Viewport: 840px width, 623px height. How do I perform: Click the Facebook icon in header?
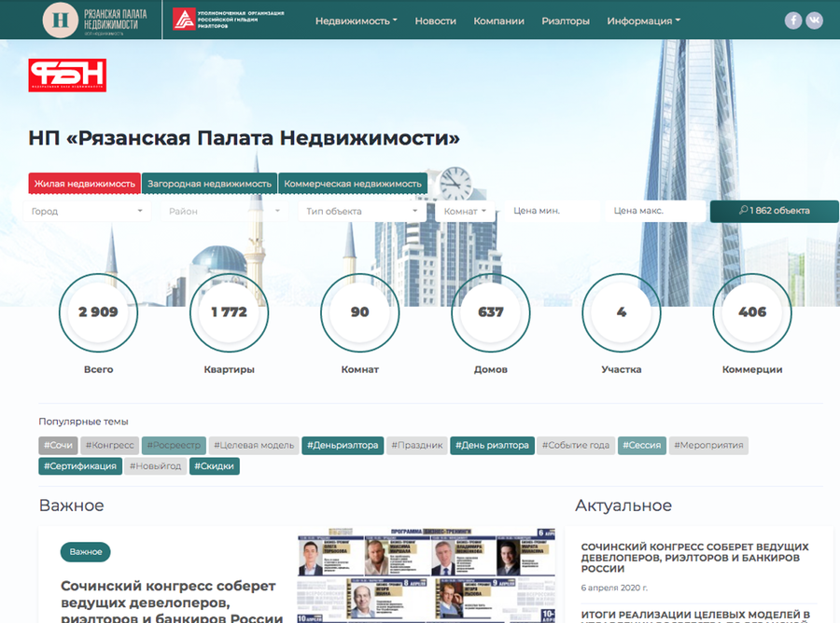pos(793,21)
